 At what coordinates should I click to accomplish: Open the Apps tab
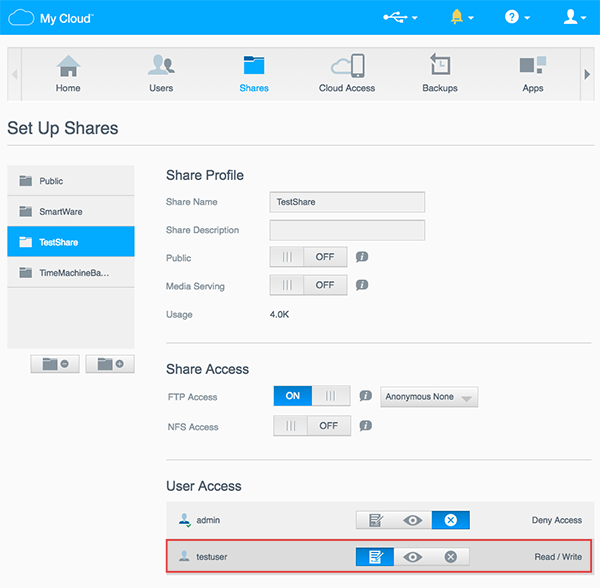point(533,74)
